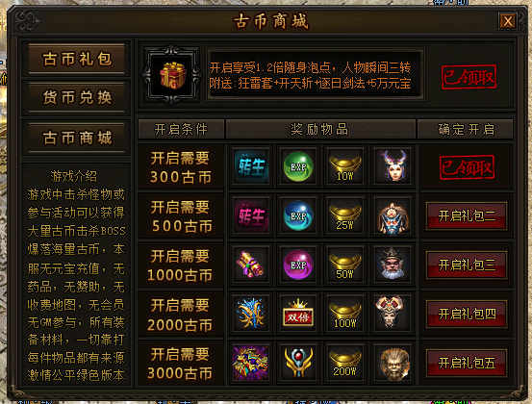Screen dimensions: 532x404
Task: Open the 古币礼包 tab
Action: 77,59
